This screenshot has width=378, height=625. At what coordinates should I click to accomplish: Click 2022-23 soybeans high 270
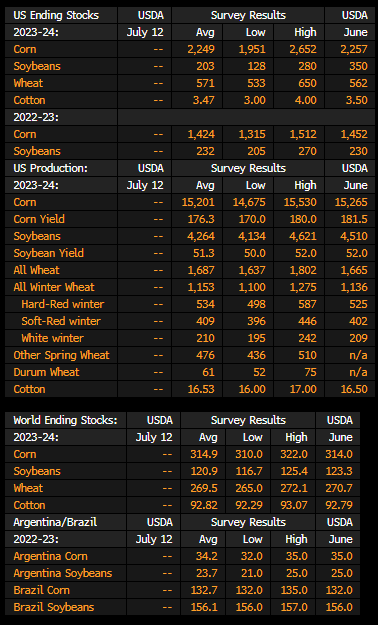click(x=307, y=151)
